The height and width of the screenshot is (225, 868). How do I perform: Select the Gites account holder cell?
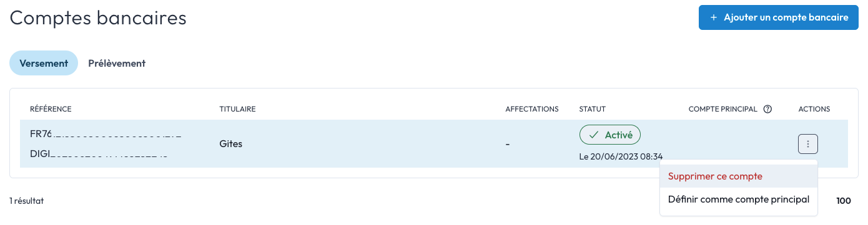(x=231, y=144)
